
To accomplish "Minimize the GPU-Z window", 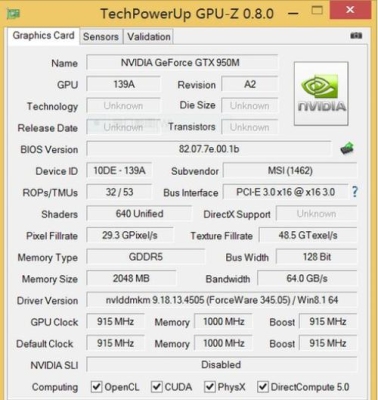I will click(x=293, y=14).
